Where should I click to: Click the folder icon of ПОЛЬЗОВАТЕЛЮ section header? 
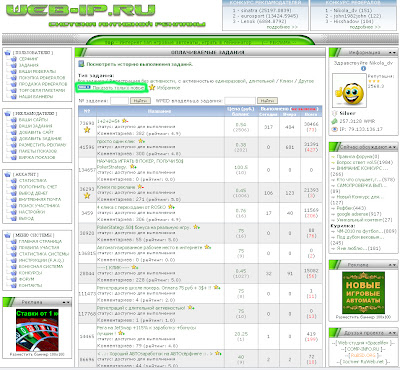pos(8,52)
